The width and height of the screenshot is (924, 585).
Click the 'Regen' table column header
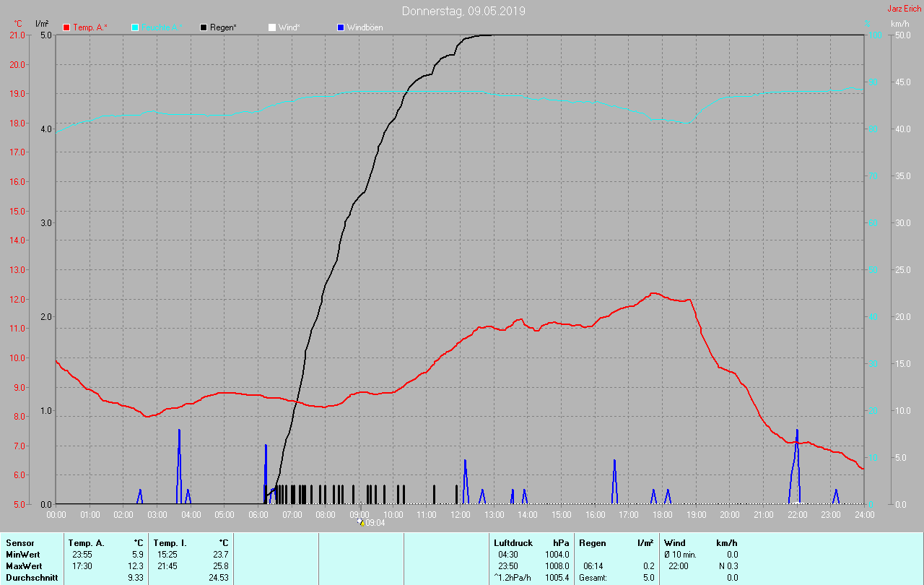pos(593,543)
